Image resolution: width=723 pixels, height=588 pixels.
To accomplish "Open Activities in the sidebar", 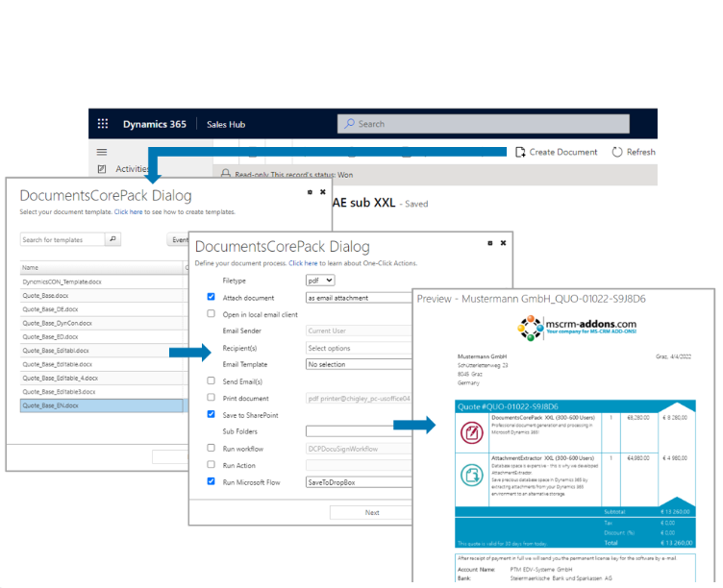I will tap(133, 169).
